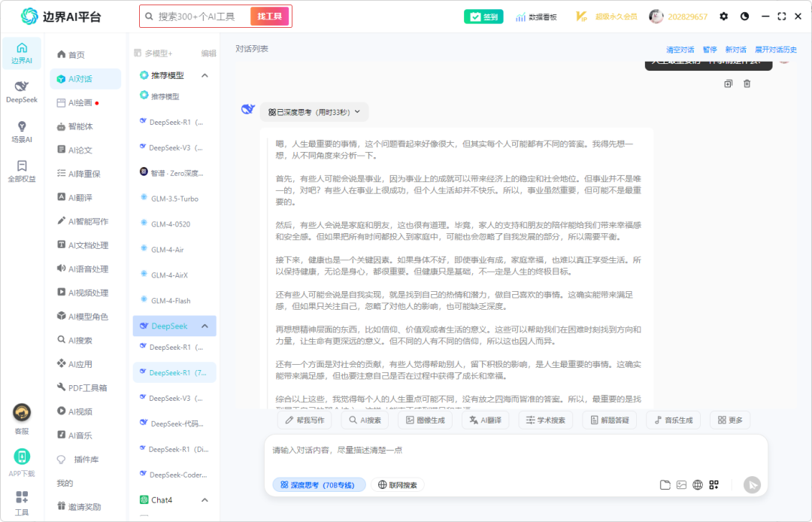Click the delete message trash icon
812x522 pixels.
pos(747,83)
